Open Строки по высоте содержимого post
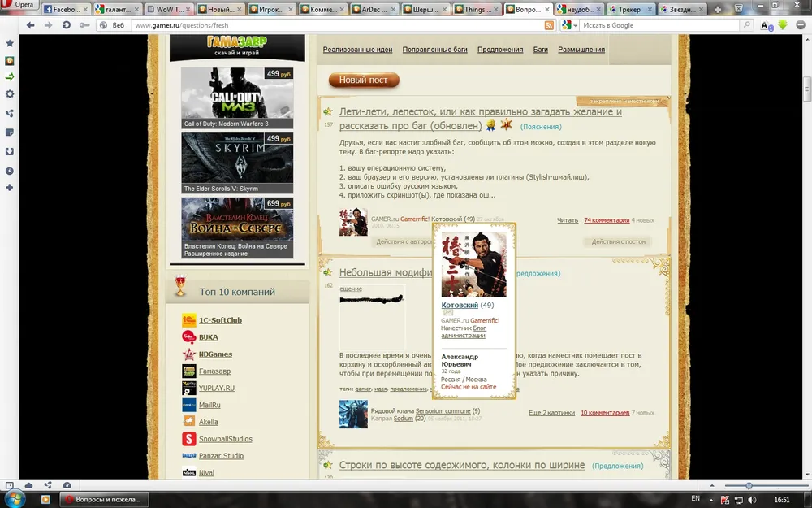 tap(462, 466)
